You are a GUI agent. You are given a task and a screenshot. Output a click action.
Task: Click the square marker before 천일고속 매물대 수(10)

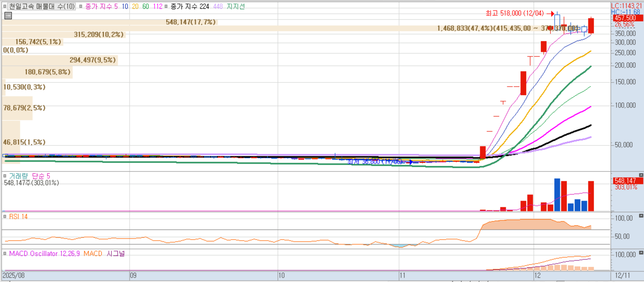(5, 6)
